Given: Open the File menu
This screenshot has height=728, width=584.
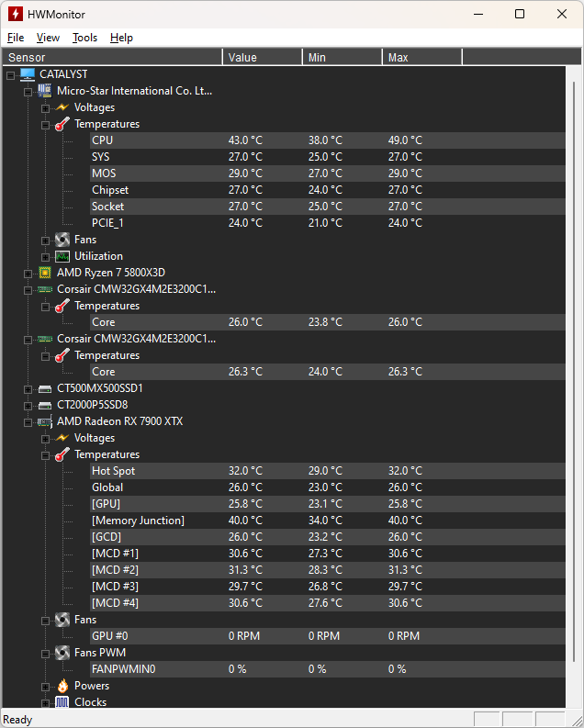Looking at the screenshot, I should (x=16, y=38).
